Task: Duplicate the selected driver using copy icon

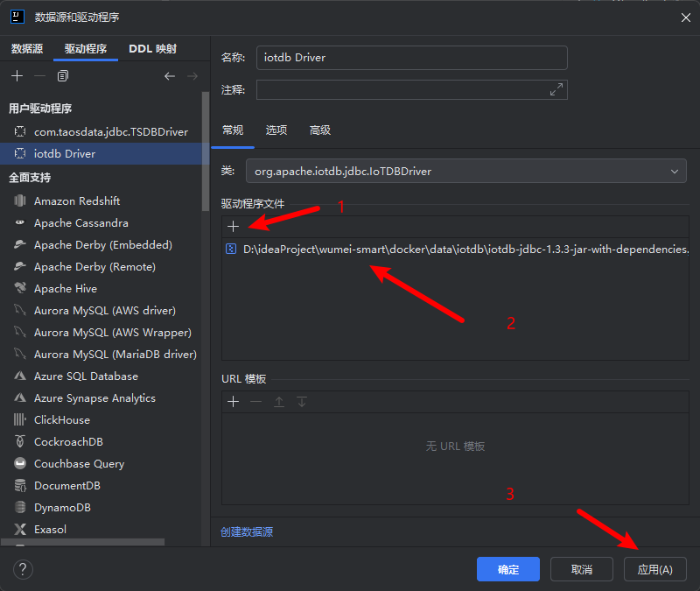Action: [63, 76]
